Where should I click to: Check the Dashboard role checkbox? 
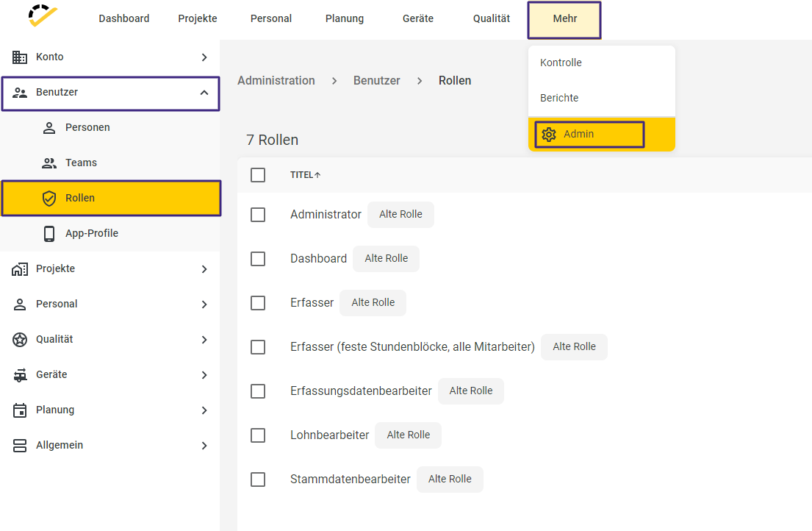(258, 258)
